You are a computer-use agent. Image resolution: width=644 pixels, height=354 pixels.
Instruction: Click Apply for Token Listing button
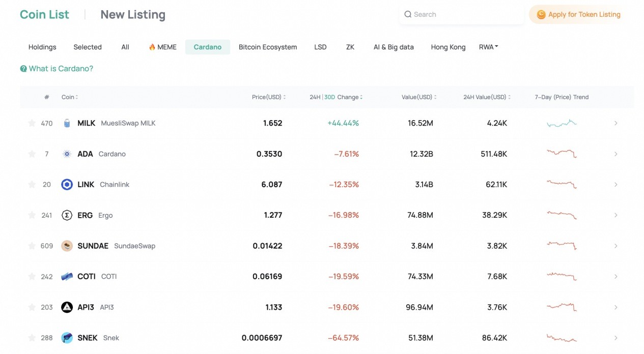578,15
